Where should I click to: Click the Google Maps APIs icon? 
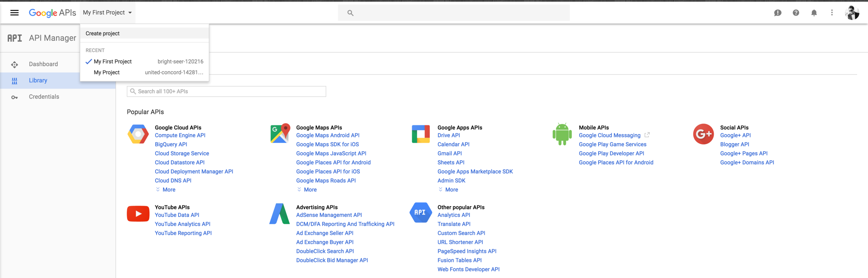click(280, 133)
